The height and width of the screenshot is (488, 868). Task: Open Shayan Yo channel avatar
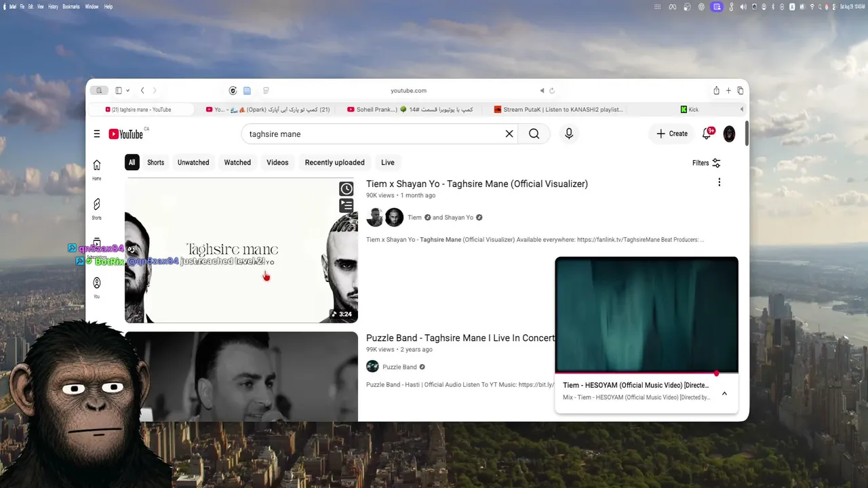tap(394, 218)
